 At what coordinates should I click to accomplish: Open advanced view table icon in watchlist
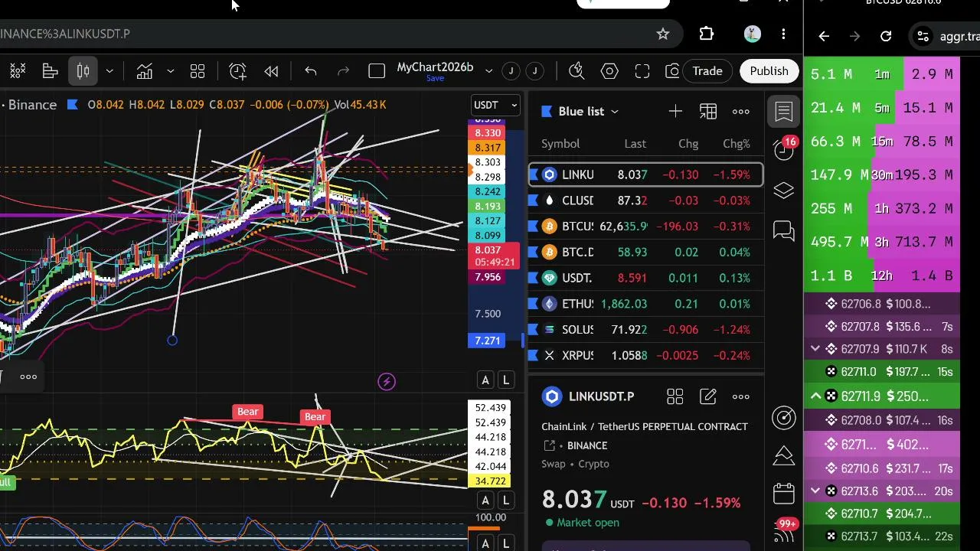(708, 112)
